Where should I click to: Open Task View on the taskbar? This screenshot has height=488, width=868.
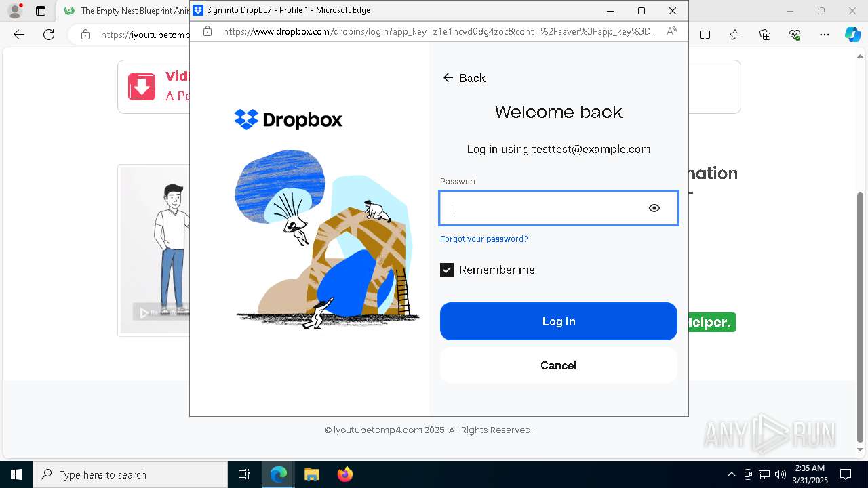pos(244,474)
